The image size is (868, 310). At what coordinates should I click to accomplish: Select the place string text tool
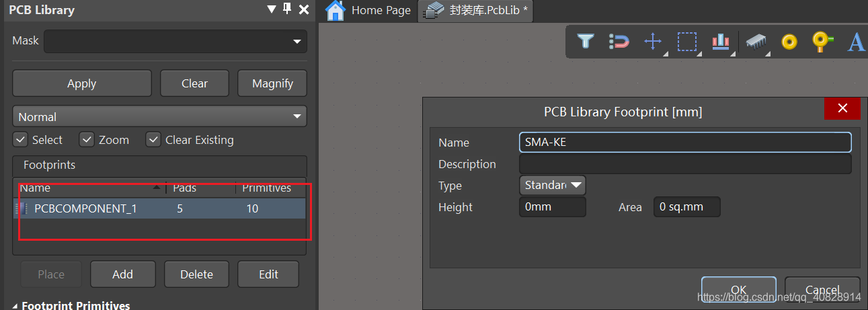click(x=856, y=42)
